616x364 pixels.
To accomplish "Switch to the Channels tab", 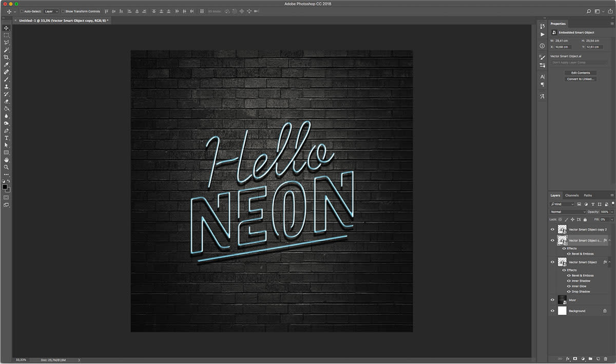I will click(x=571, y=195).
